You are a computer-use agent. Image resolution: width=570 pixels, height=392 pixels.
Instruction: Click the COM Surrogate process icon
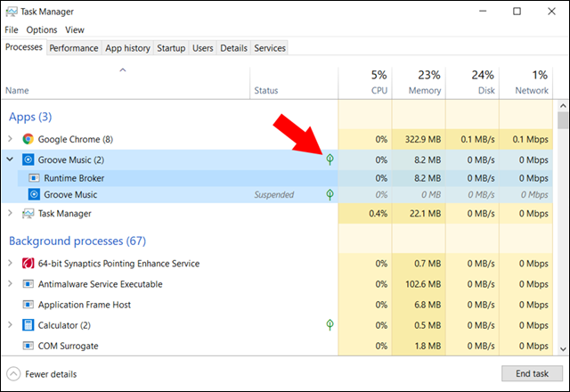(28, 346)
